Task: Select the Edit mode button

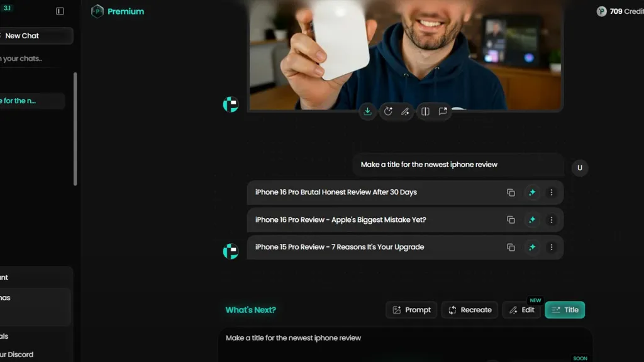Action: pyautogui.click(x=521, y=310)
